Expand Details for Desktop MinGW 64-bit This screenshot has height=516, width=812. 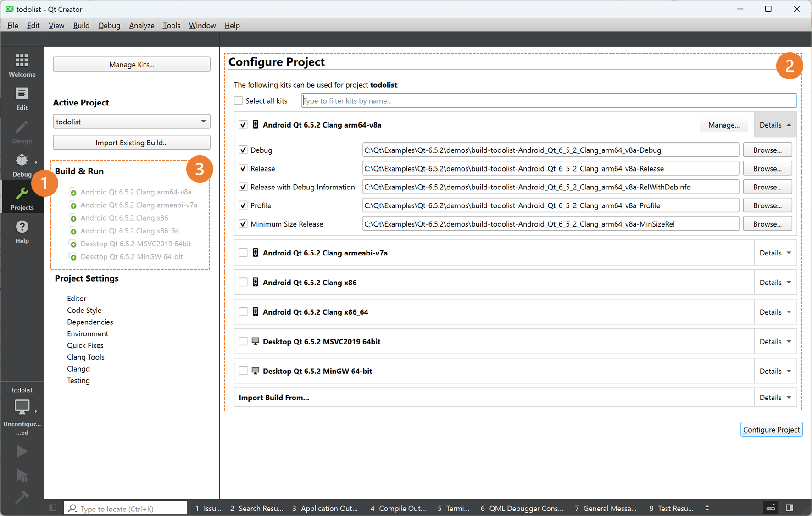click(x=775, y=371)
